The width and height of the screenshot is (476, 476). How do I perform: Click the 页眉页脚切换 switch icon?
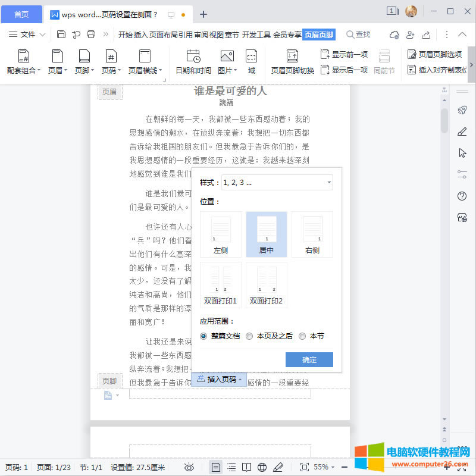(292, 57)
